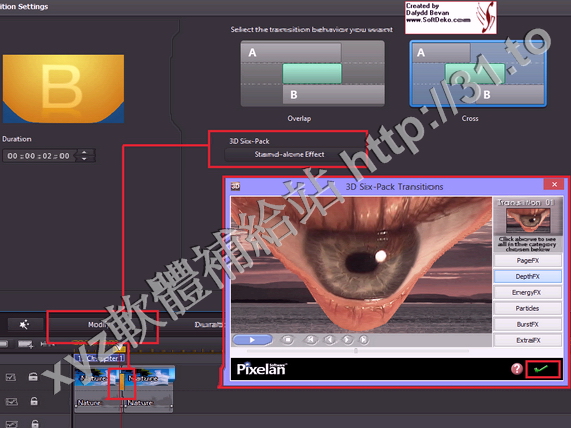
Task: Click the Transition 01 thumbnail
Action: [x=528, y=221]
